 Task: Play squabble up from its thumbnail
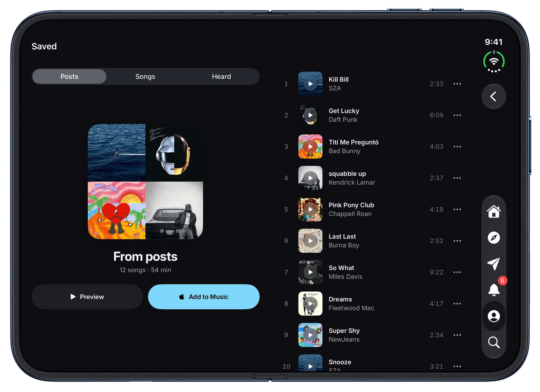tap(310, 178)
